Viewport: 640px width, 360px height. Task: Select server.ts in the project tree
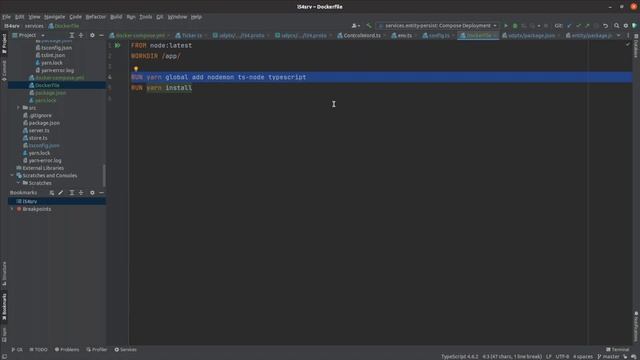pyautogui.click(x=39, y=131)
